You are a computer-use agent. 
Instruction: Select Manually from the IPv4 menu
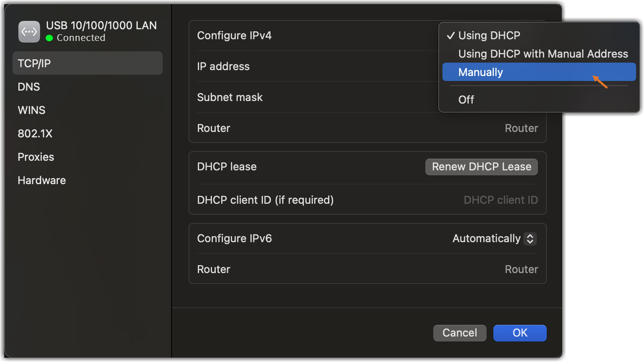point(481,72)
